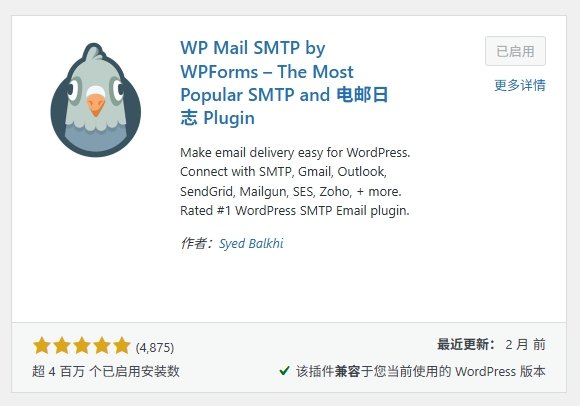Click the second rating star
This screenshot has height=406, width=580.
62,346
